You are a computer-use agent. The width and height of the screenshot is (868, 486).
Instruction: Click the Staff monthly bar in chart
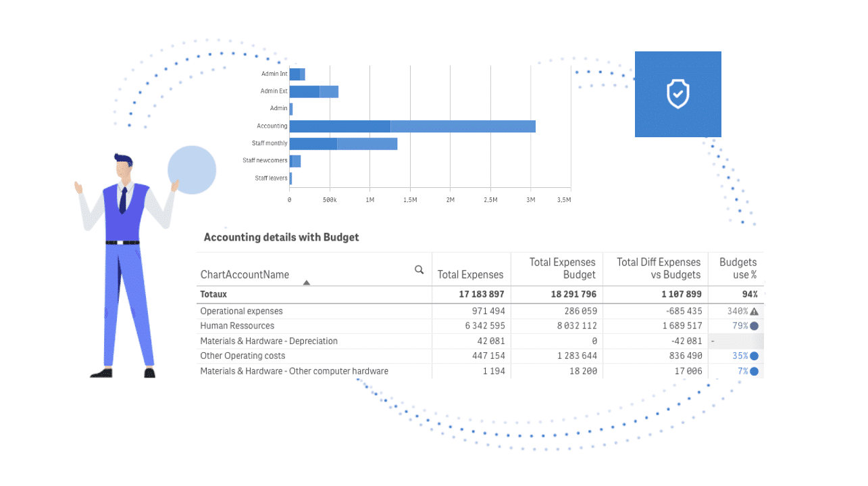(x=343, y=144)
